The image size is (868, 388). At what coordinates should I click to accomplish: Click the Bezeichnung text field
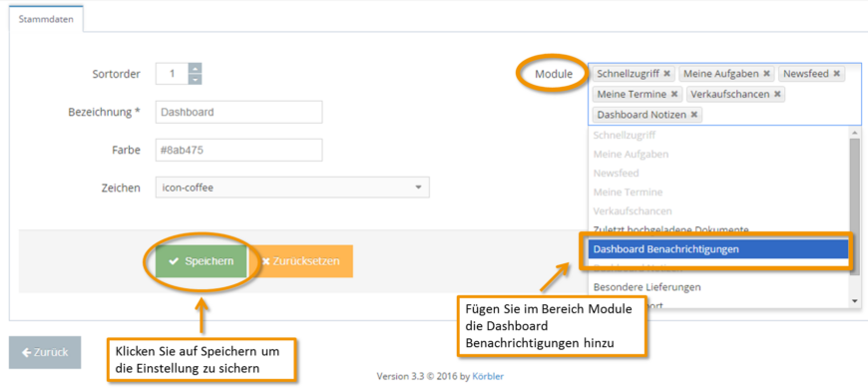239,112
